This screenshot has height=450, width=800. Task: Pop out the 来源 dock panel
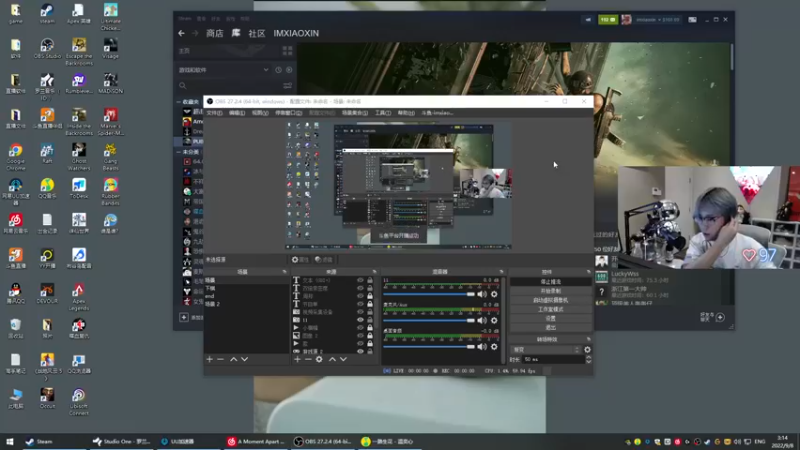point(374,272)
